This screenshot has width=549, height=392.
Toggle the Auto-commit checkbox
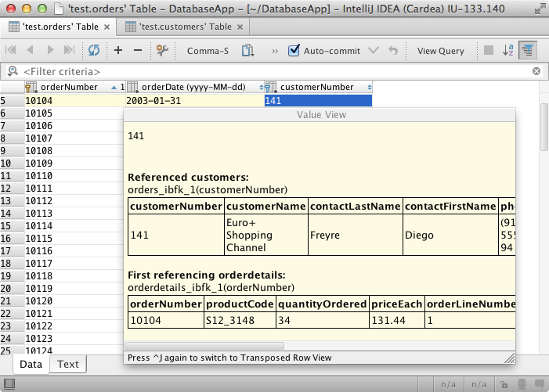[x=294, y=50]
